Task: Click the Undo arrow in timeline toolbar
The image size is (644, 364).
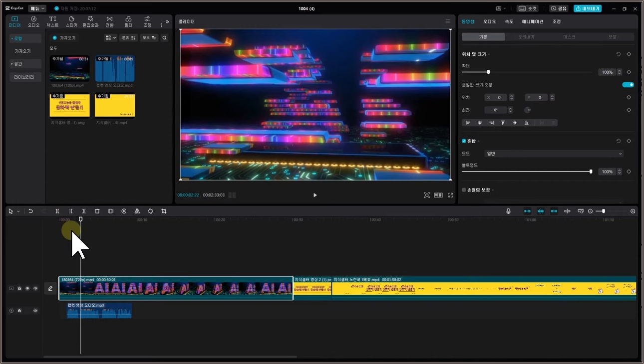Action: click(30, 211)
